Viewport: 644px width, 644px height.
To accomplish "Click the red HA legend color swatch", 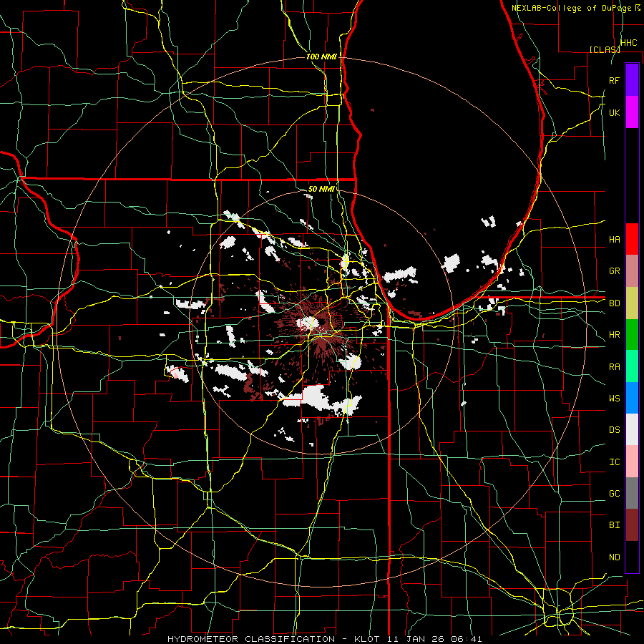I will click(632, 239).
